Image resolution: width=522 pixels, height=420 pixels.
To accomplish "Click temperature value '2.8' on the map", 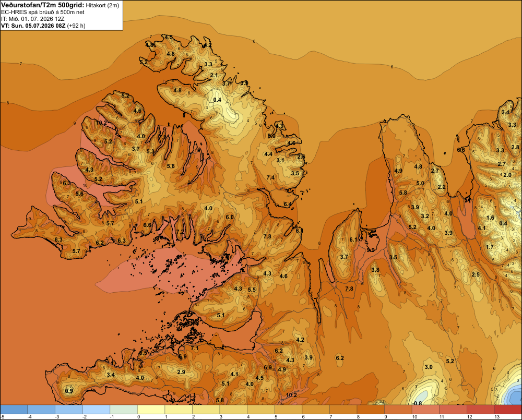I will [x=515, y=147].
